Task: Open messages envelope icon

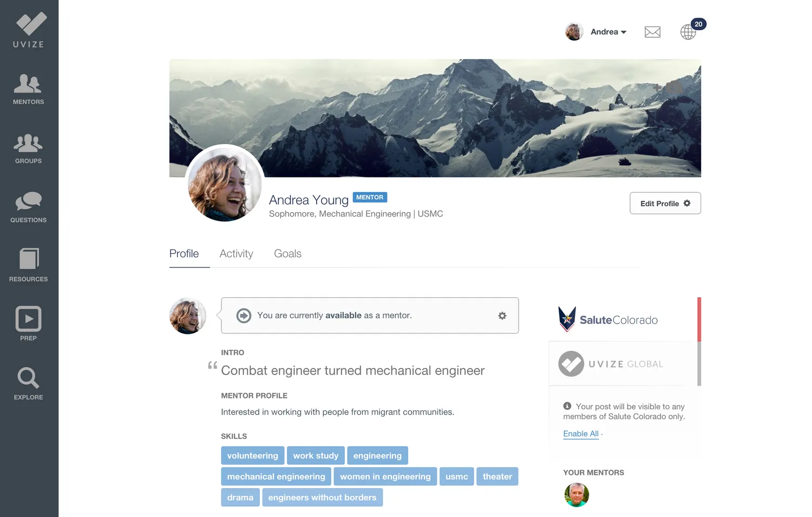Action: point(652,32)
